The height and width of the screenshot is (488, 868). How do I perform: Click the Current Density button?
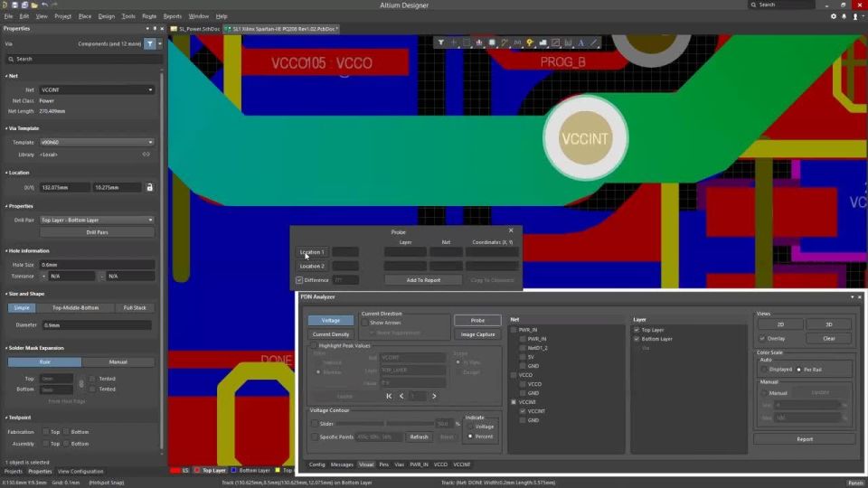click(331, 334)
